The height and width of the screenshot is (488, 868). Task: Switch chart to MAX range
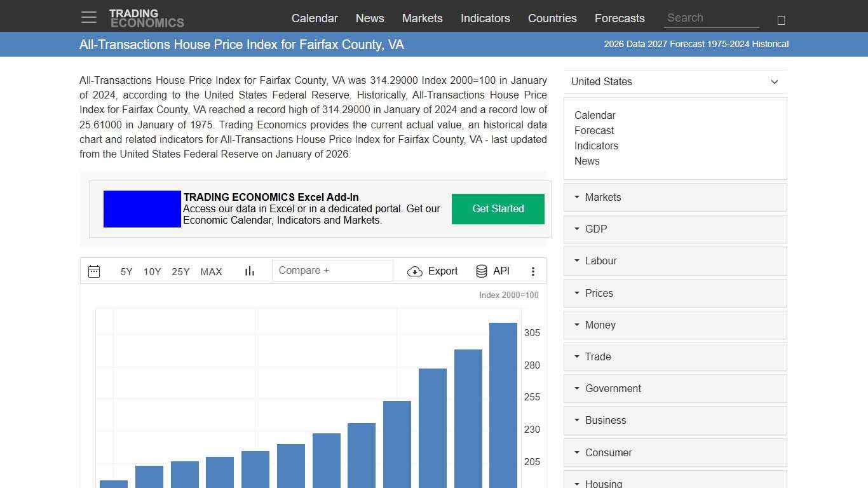tap(211, 272)
